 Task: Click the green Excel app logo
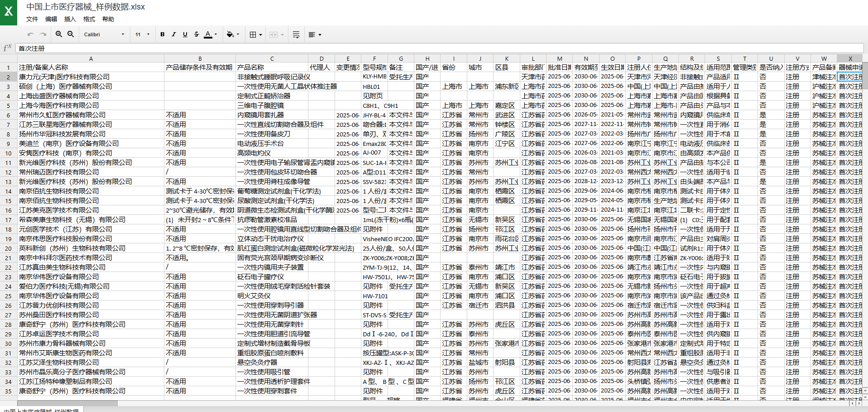[x=9, y=12]
